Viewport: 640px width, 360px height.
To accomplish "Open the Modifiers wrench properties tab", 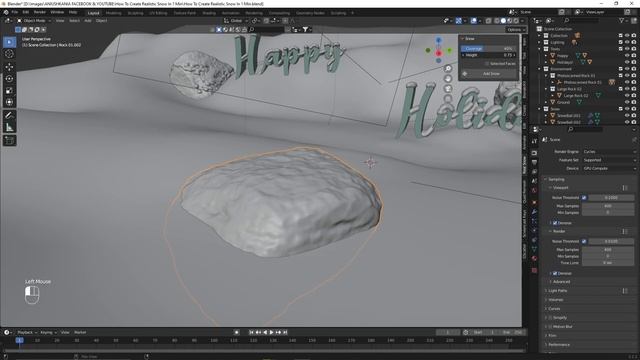I will (x=534, y=211).
